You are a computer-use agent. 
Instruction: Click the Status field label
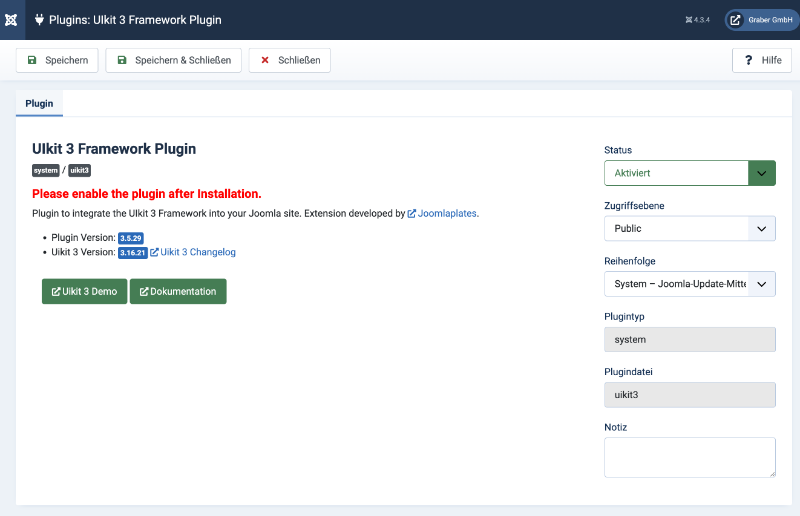click(x=618, y=150)
